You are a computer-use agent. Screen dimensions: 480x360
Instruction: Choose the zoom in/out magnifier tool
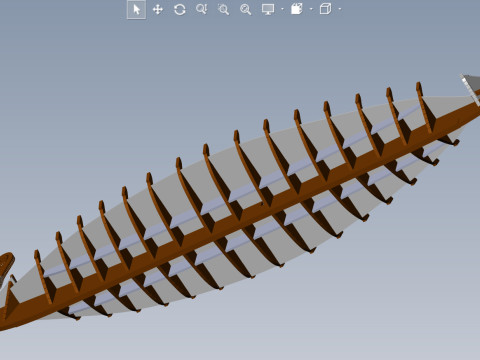(202, 9)
